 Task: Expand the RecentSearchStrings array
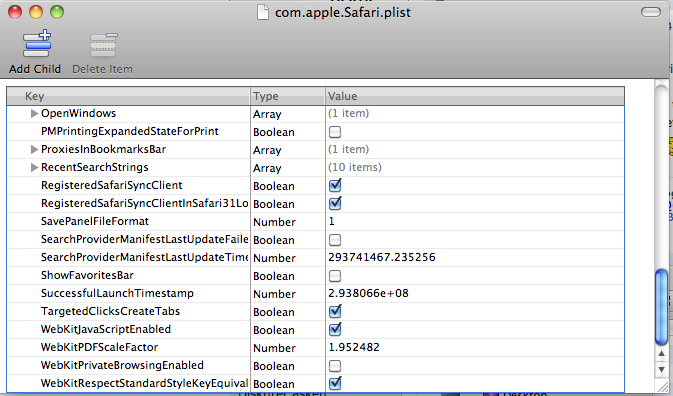34,167
